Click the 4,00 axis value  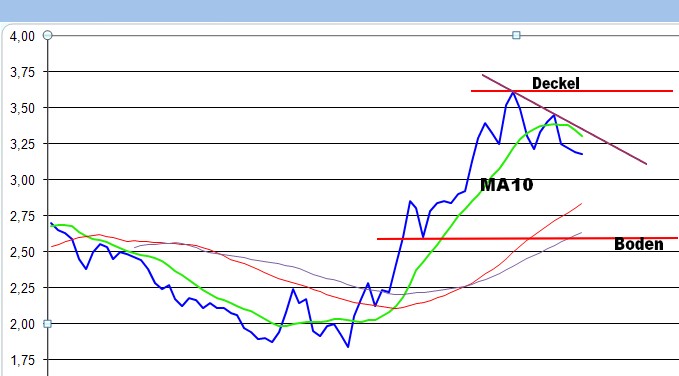pos(22,36)
